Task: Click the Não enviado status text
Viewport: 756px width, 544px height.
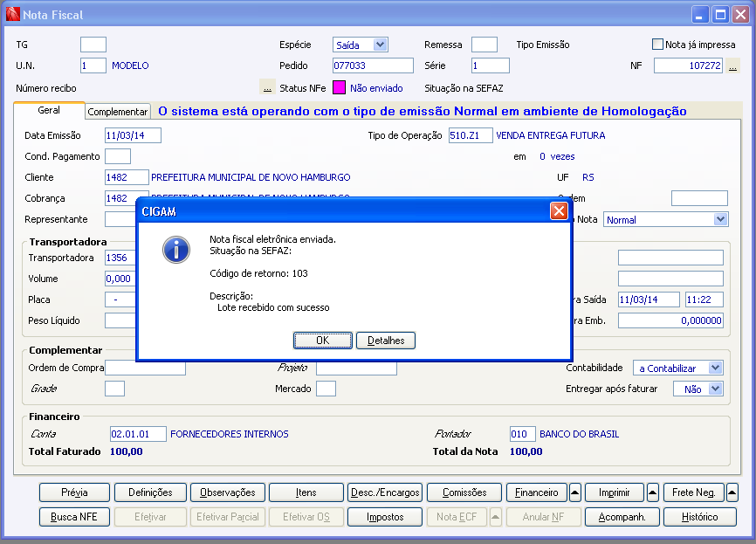Action: pos(376,88)
